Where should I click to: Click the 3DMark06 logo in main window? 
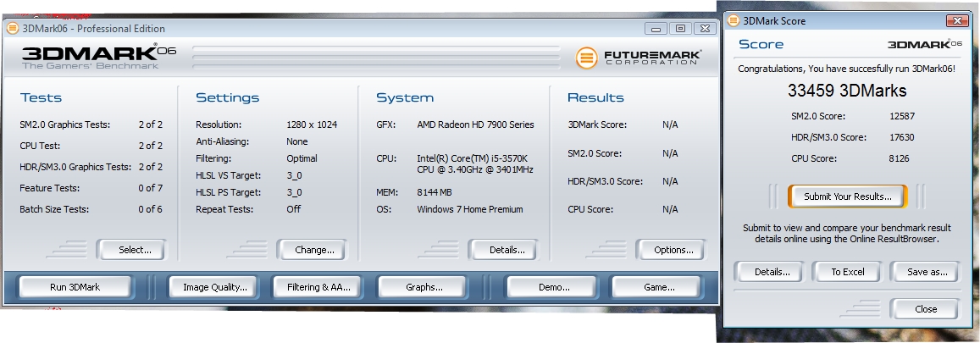[99, 56]
